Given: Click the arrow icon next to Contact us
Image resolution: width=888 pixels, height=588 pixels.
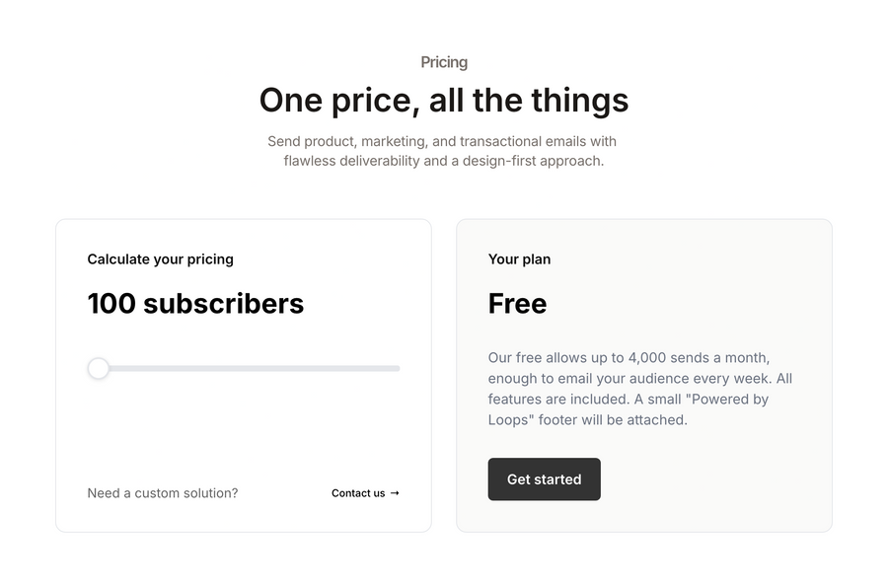Looking at the screenshot, I should (x=395, y=493).
